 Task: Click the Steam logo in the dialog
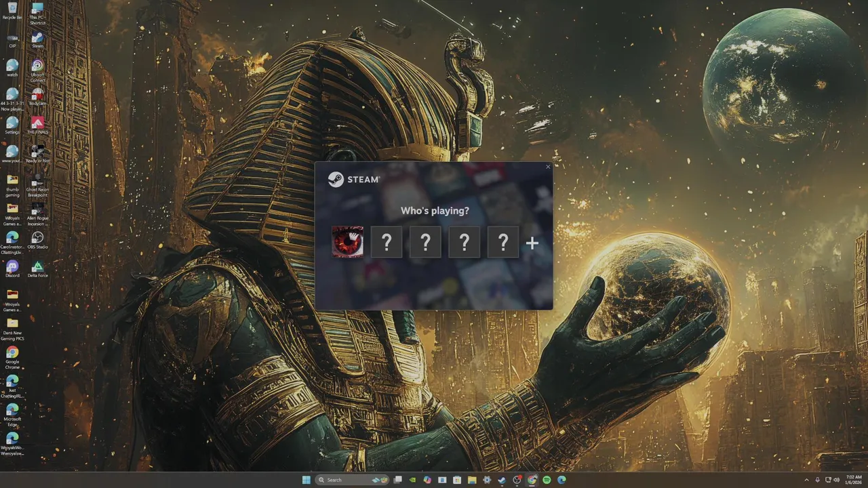coord(353,180)
